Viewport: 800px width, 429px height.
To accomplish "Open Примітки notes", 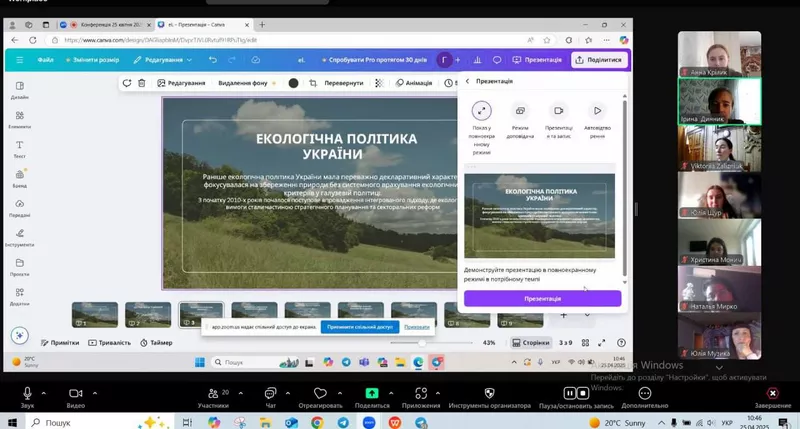I will click(60, 343).
